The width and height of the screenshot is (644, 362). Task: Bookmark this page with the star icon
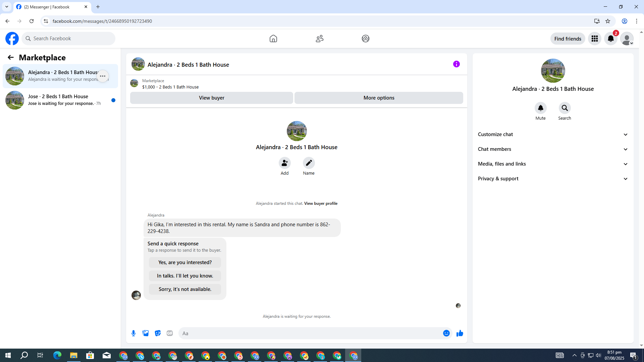(608, 21)
